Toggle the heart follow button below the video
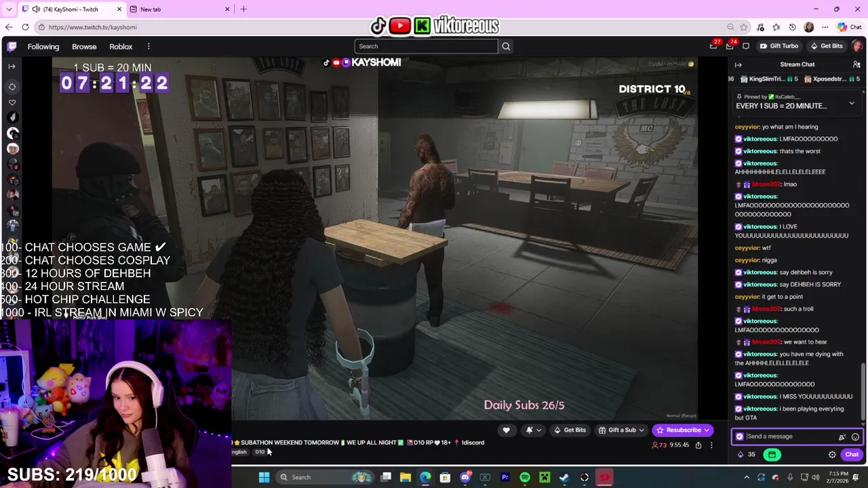Screen dimensions: 868x488 506,430
